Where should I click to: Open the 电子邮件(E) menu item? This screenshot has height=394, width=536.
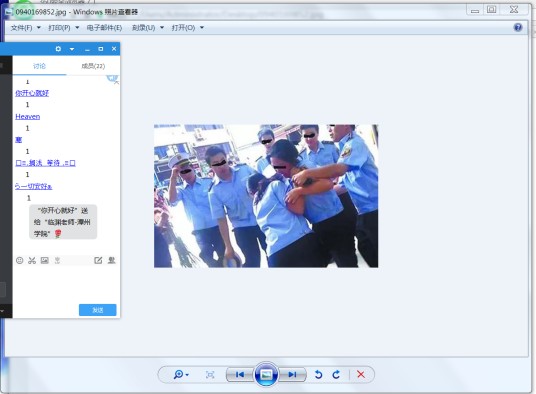click(x=104, y=28)
